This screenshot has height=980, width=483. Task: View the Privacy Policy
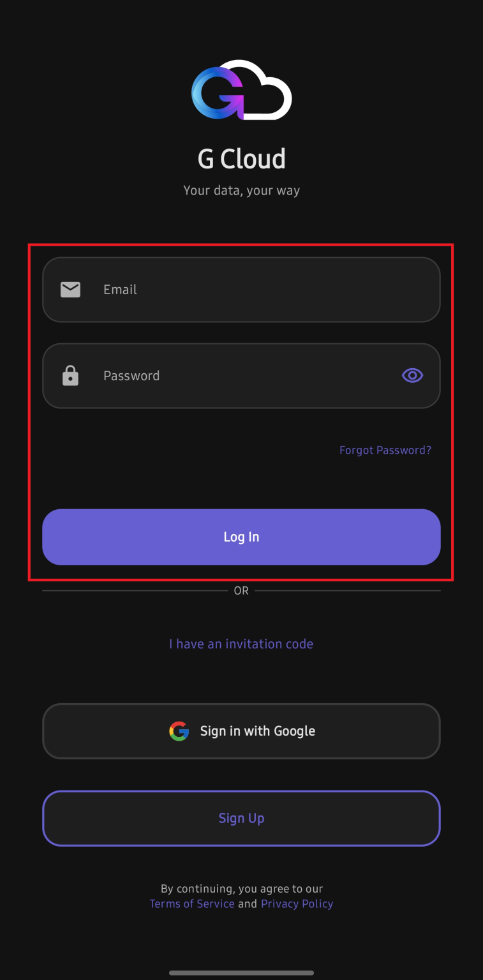tap(297, 903)
